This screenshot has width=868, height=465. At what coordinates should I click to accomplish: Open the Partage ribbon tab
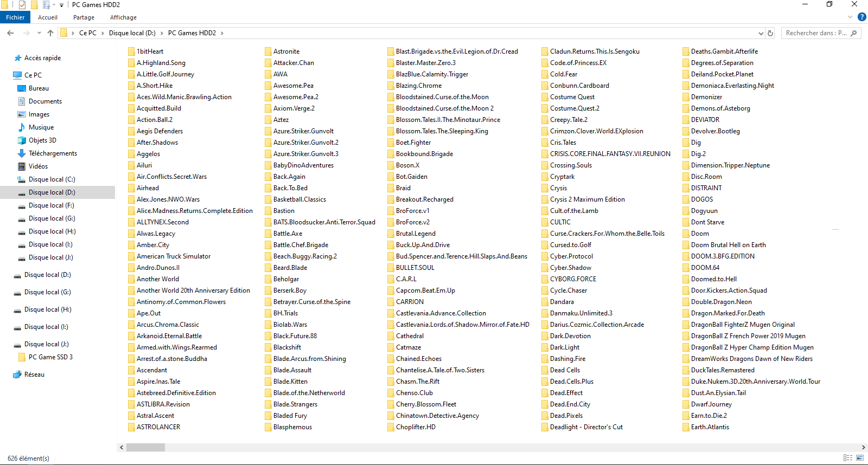pyautogui.click(x=84, y=17)
